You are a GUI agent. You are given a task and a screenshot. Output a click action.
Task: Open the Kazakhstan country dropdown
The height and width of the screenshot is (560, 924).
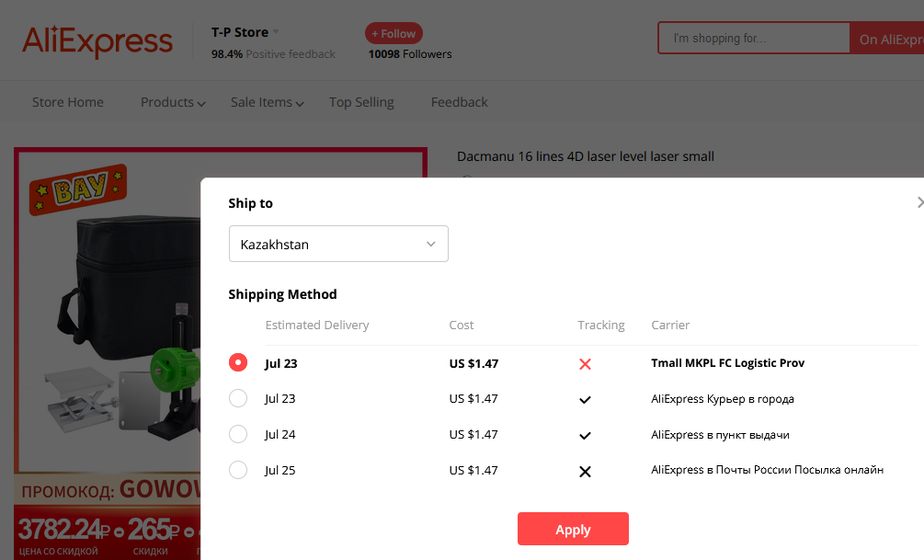[x=338, y=244]
